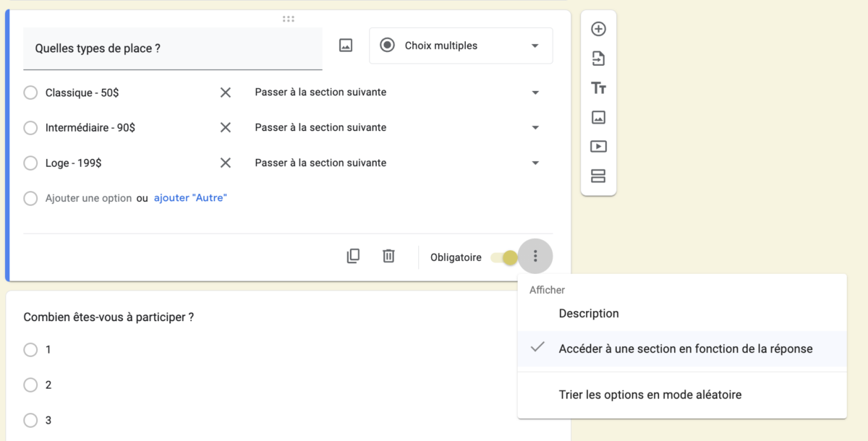Insert an image using the sidebar image icon
868x441 pixels.
pyautogui.click(x=598, y=116)
